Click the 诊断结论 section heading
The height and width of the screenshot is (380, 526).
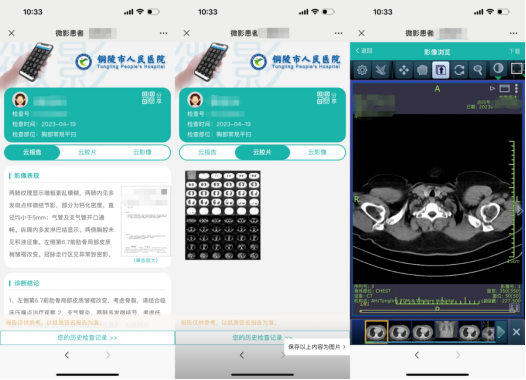[27, 283]
